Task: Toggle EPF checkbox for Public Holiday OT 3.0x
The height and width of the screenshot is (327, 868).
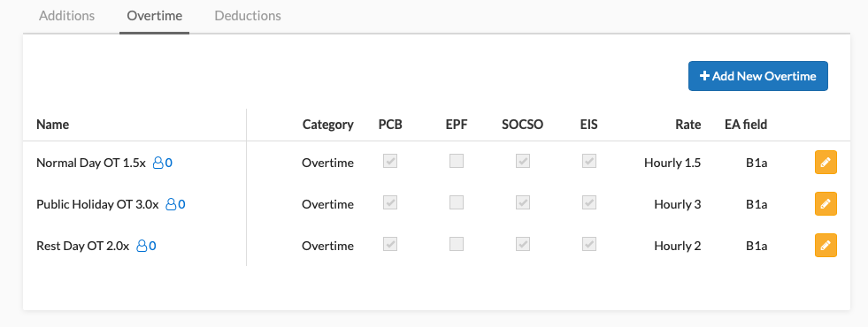Action: 457,202
